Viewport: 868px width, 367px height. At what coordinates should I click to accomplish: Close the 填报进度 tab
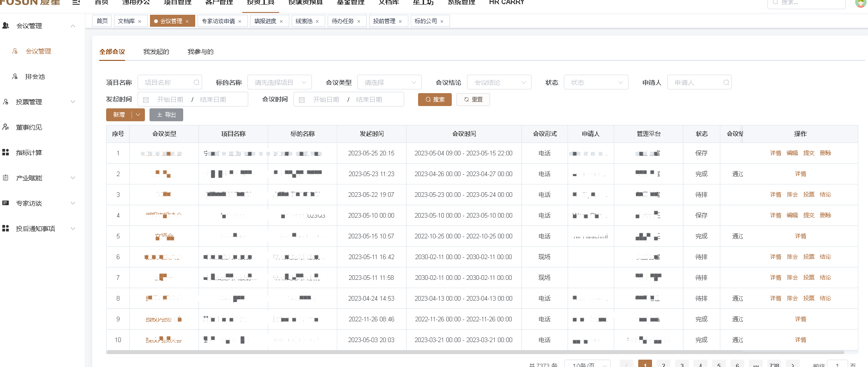click(x=281, y=21)
